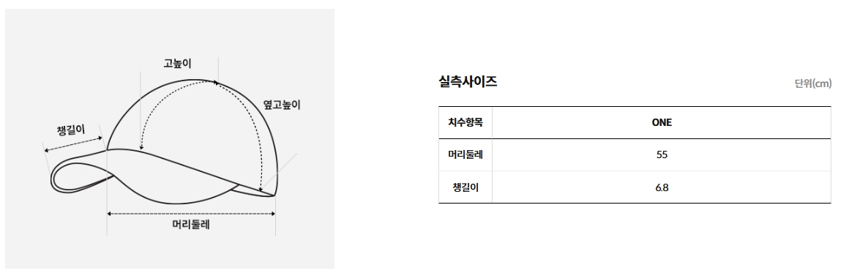Click the 머리둘레 horizontal dashed arrow
Screen dimensions: 868x276
(x=191, y=213)
